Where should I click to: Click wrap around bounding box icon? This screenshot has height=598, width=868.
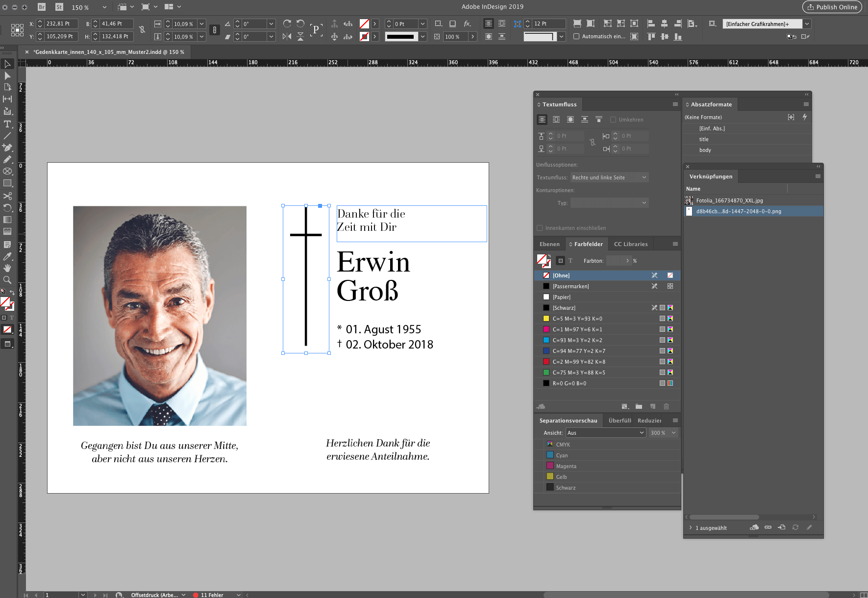556,120
